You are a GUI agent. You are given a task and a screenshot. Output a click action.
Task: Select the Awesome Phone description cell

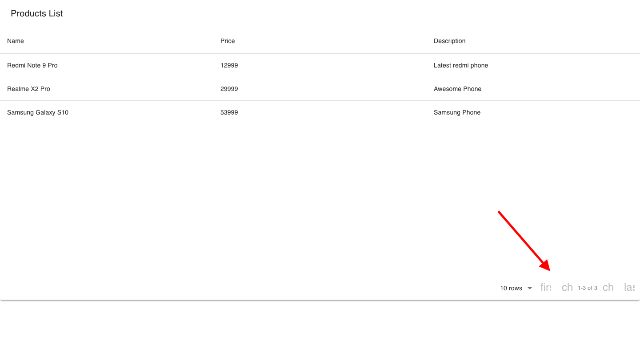click(x=457, y=89)
